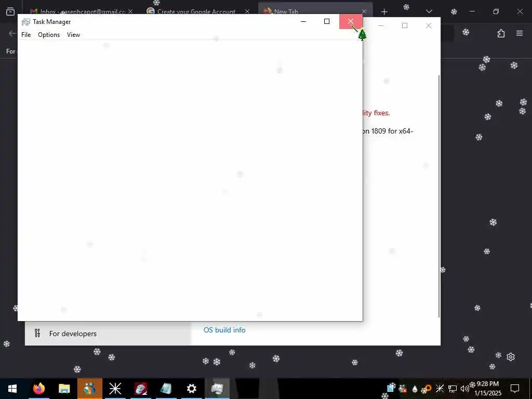Click the orange highlighted people icon in taskbar
Image resolution: width=532 pixels, height=399 pixels.
point(89,389)
